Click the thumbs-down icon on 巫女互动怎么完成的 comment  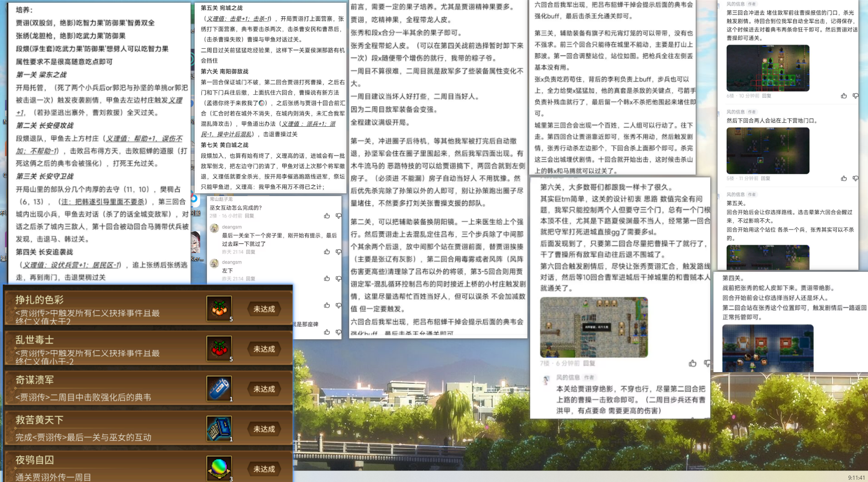point(338,216)
